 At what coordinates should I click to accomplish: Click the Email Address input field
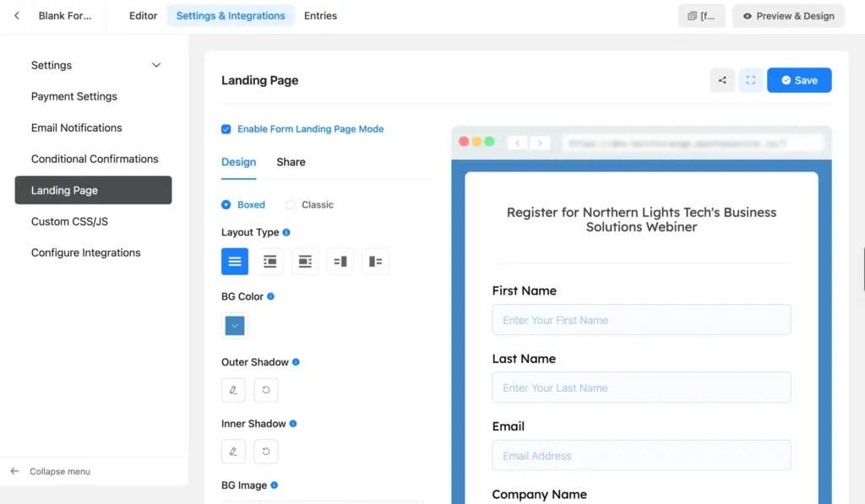click(642, 456)
